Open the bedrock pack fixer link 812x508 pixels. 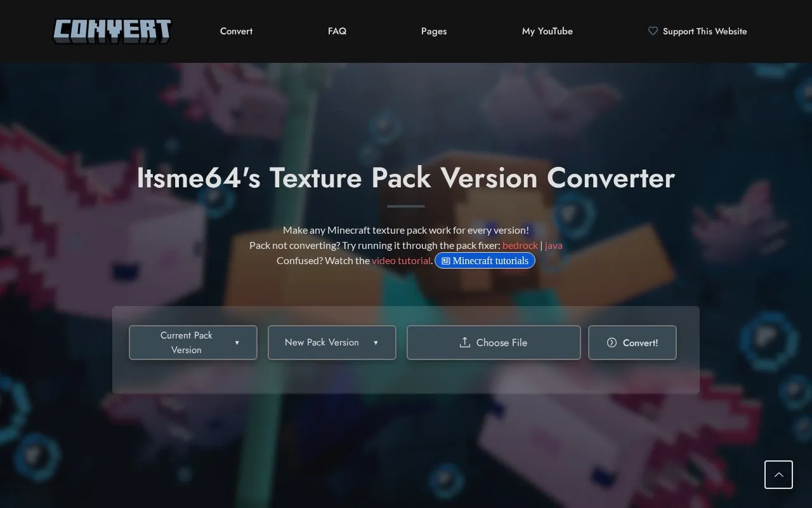pos(520,245)
